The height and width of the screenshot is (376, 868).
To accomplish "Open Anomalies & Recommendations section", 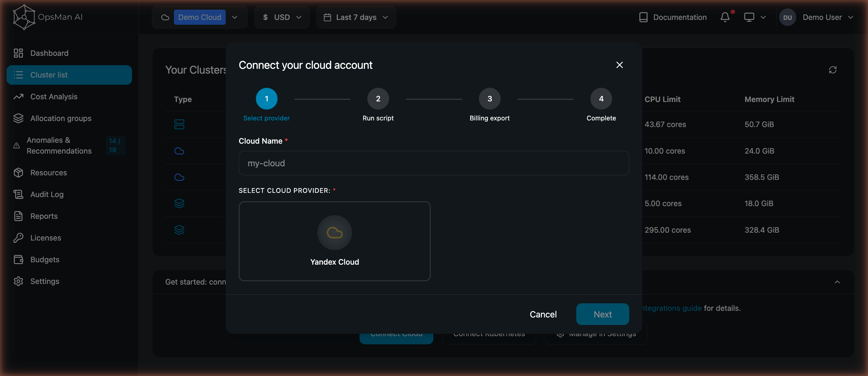I will [x=69, y=145].
